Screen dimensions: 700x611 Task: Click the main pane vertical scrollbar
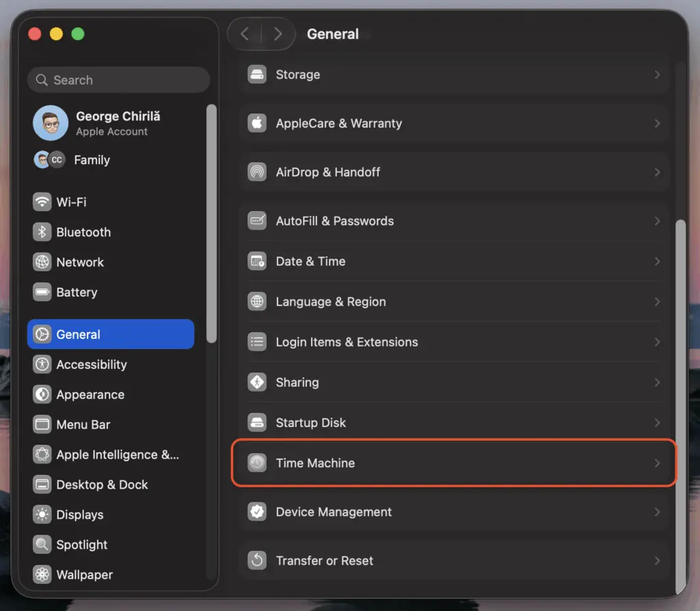click(680, 403)
